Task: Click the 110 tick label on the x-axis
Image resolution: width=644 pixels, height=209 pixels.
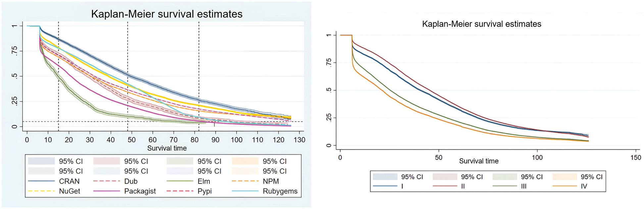Action: tap(258, 140)
